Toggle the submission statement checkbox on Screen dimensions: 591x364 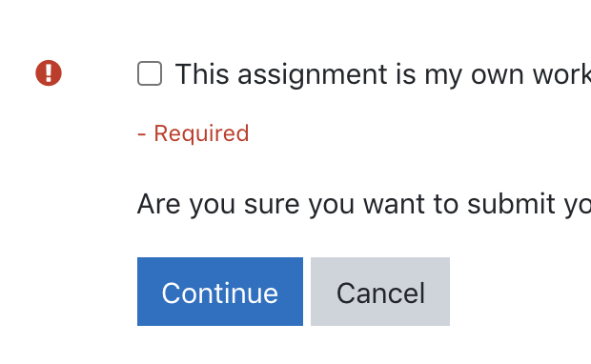click(150, 73)
